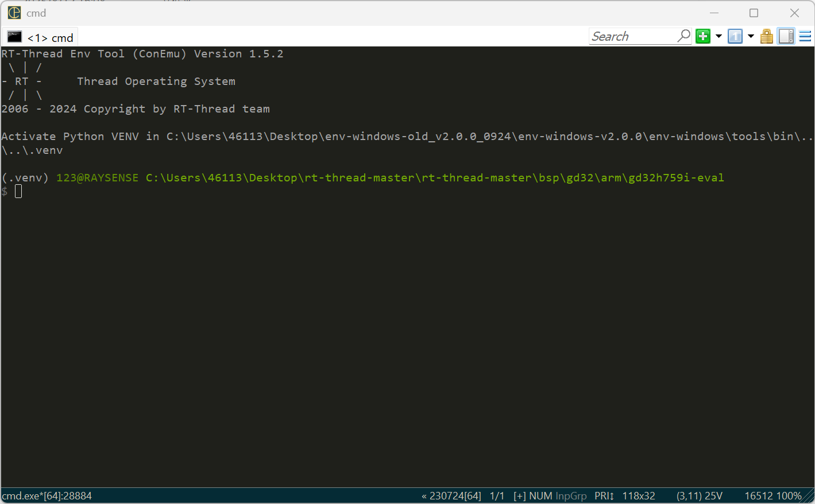Expand the status bar chevron before 230724
The height and width of the screenshot is (504, 815).
[x=424, y=495]
